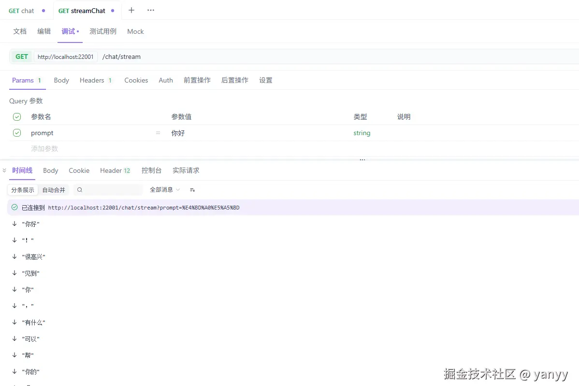Image resolution: width=579 pixels, height=392 pixels.
Task: Click the http://localhost:22001 base URL field
Action: click(x=66, y=57)
